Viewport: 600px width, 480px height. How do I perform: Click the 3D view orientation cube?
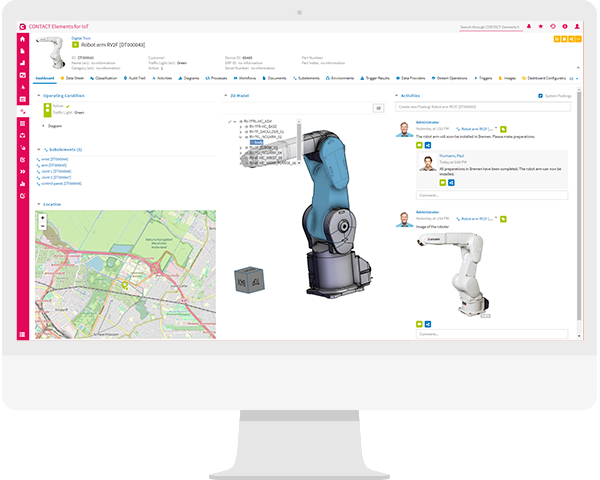point(249,280)
